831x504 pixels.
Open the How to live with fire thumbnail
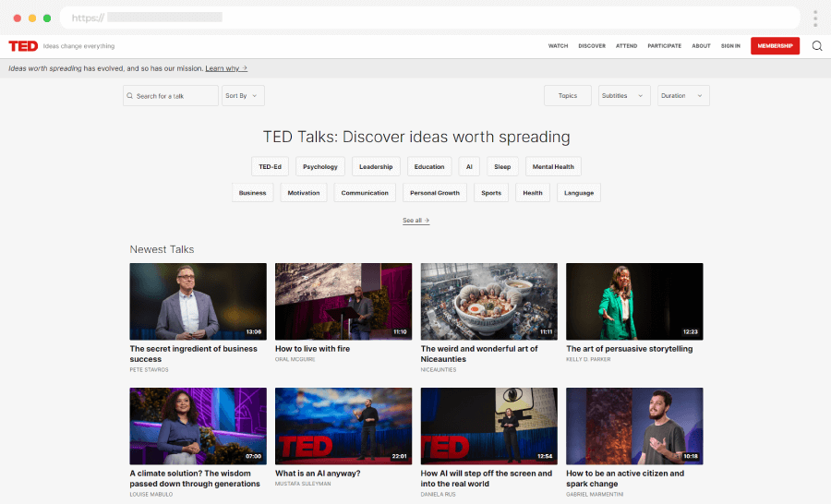click(343, 302)
